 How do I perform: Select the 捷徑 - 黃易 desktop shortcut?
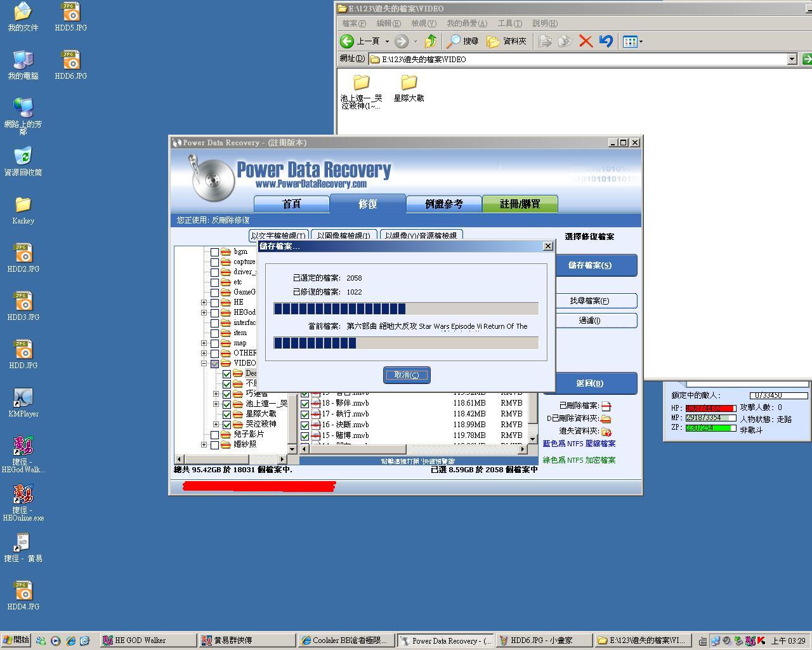point(23,548)
